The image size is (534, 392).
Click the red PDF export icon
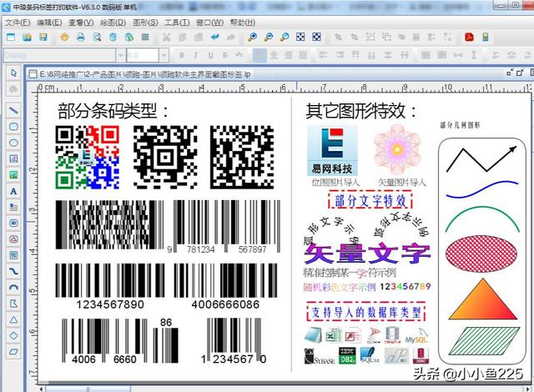pyautogui.click(x=469, y=38)
